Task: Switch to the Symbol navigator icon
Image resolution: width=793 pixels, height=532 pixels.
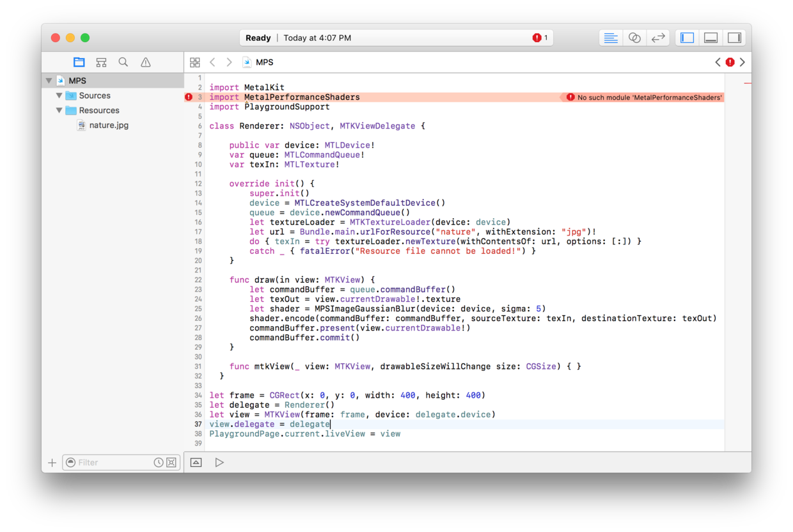Action: (101, 62)
